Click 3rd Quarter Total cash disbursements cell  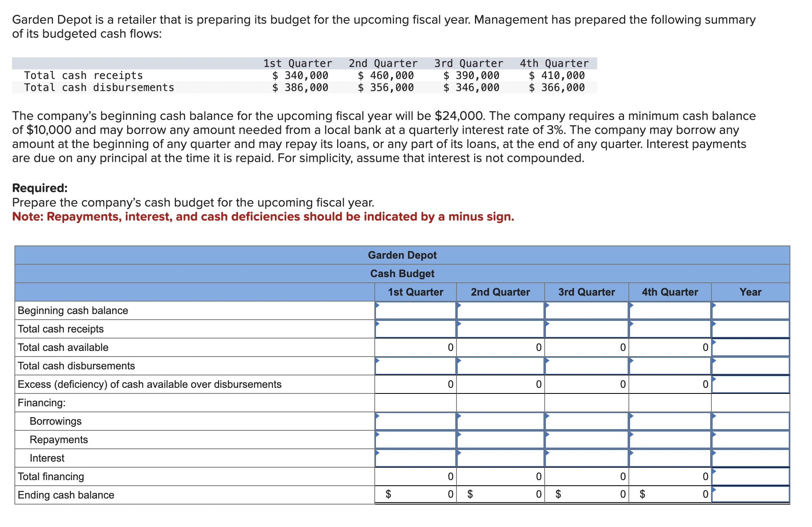(586, 366)
